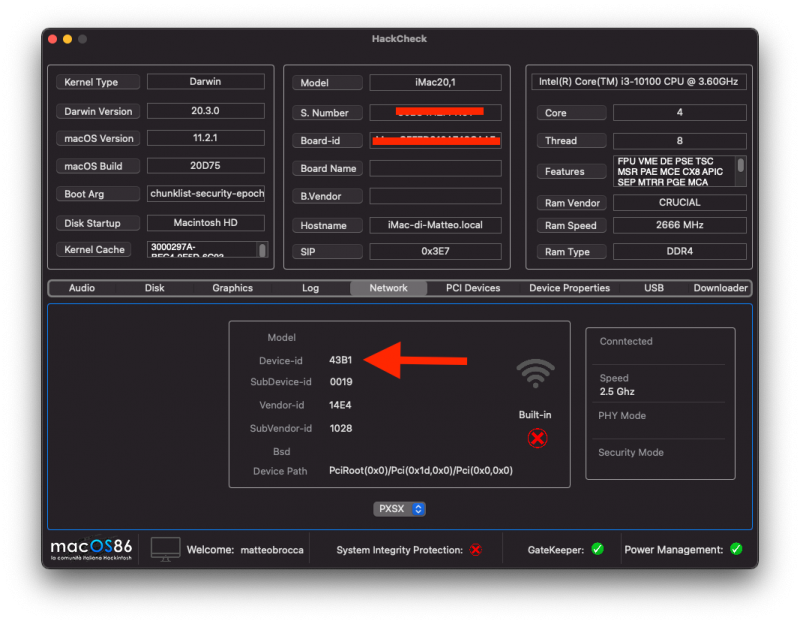The width and height of the screenshot is (800, 624).
Task: Click the Ram Vendor label
Action: point(571,203)
